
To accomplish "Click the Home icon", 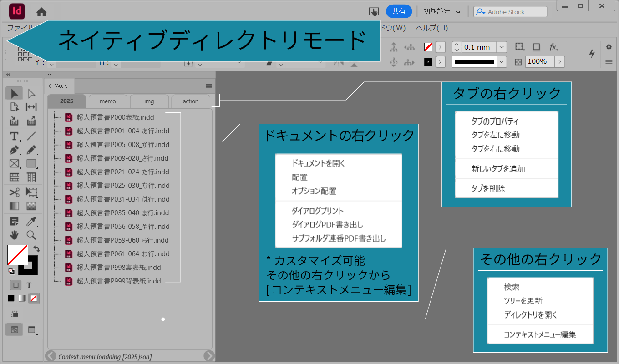I will coord(41,12).
